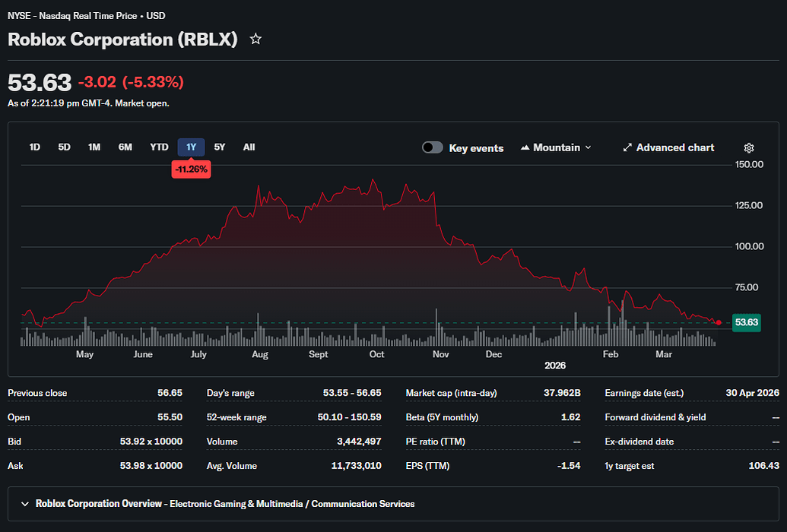
Task: Select the 1D time range
Action: pyautogui.click(x=35, y=147)
